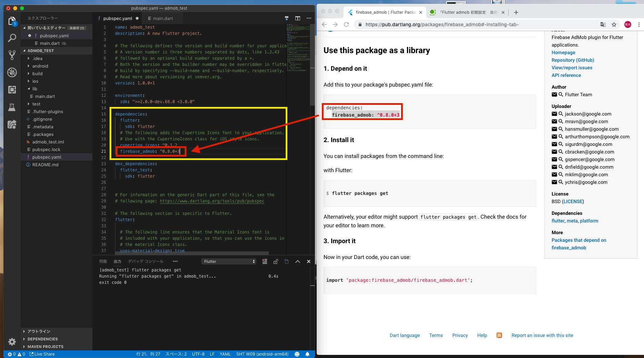Open the panel overflow ellipsis menu
The image size is (644, 358).
(175, 261)
